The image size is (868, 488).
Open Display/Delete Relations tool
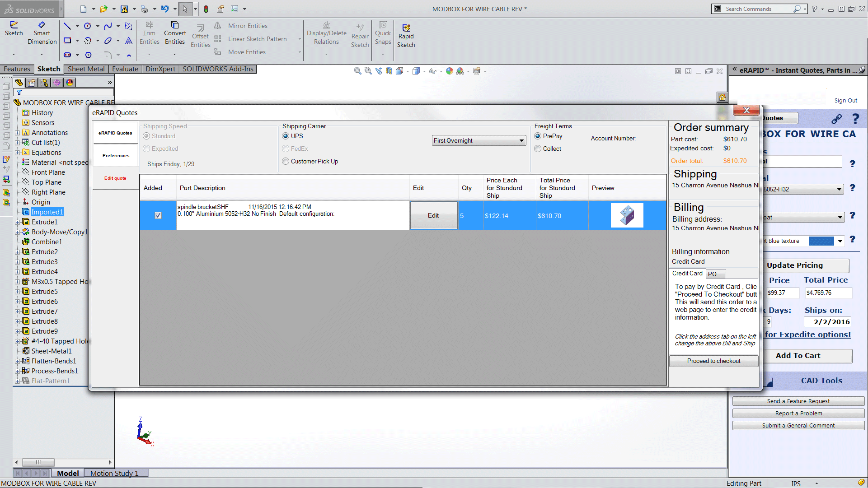[x=326, y=33]
